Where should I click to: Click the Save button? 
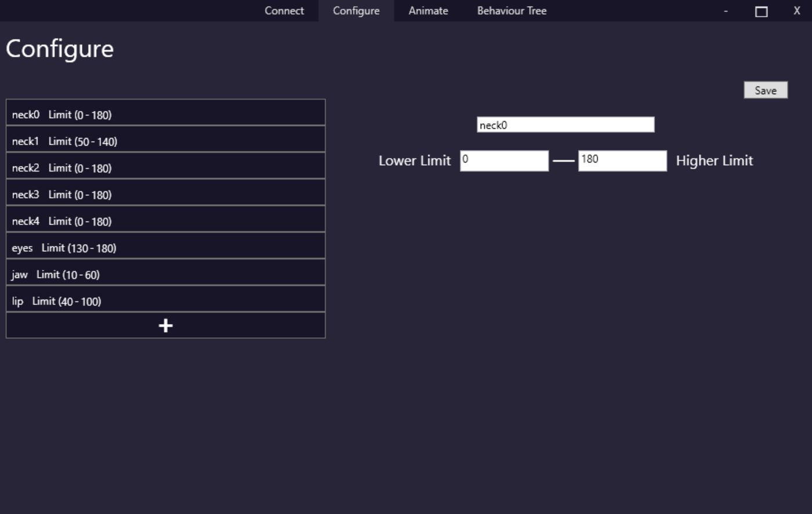click(x=766, y=90)
